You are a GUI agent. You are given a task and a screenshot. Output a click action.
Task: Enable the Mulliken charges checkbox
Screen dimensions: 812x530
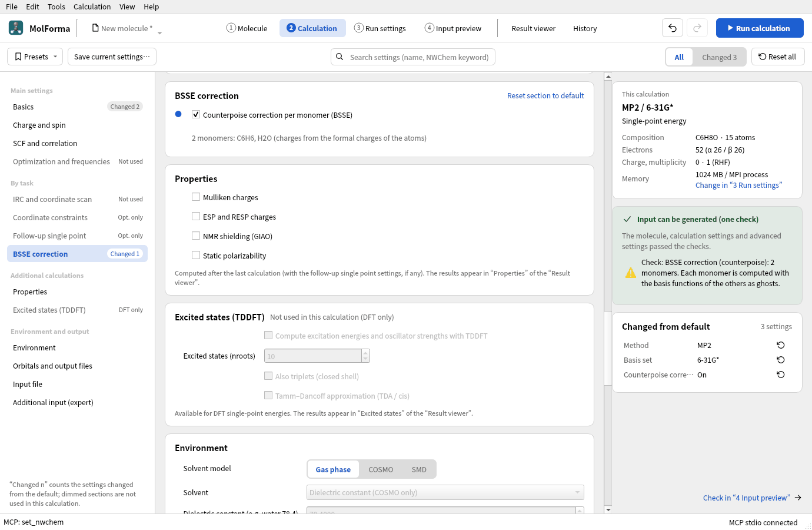click(x=196, y=197)
